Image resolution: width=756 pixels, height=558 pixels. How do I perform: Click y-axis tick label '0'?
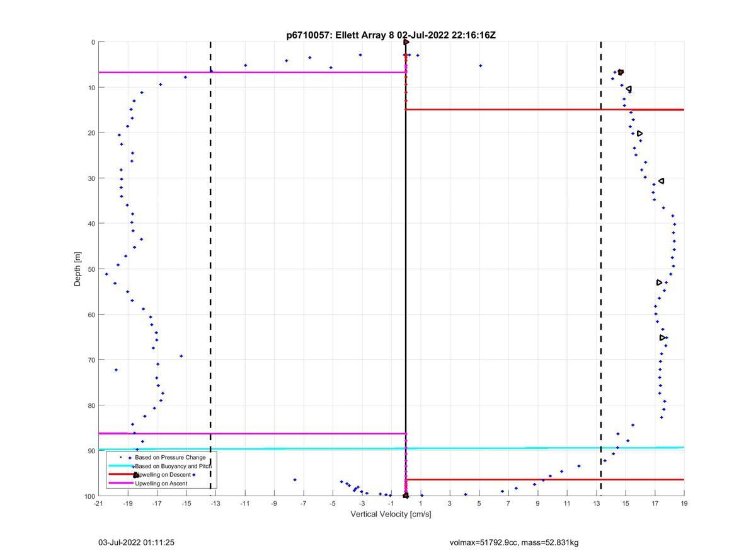[x=93, y=42]
